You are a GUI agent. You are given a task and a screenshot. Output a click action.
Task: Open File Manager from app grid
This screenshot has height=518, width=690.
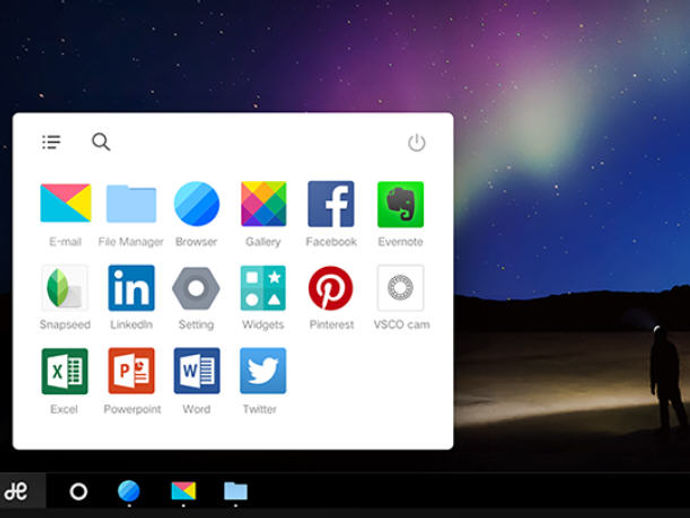(131, 204)
